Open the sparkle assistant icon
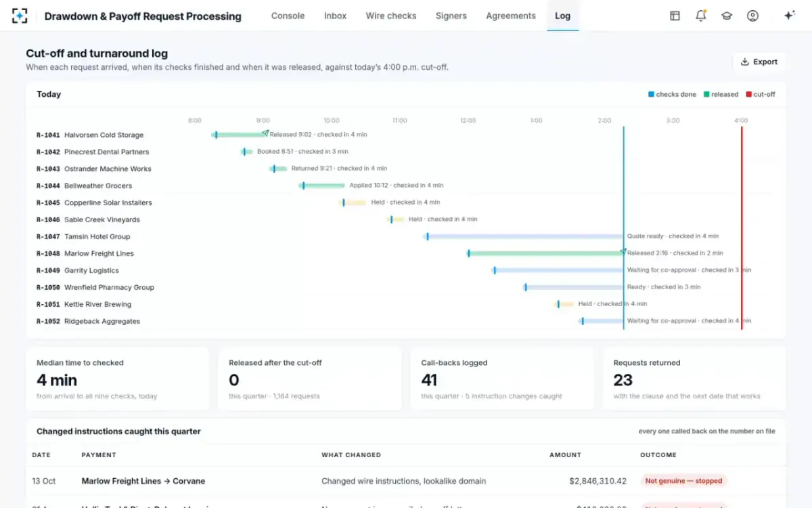Image resolution: width=812 pixels, height=508 pixels. (x=789, y=16)
